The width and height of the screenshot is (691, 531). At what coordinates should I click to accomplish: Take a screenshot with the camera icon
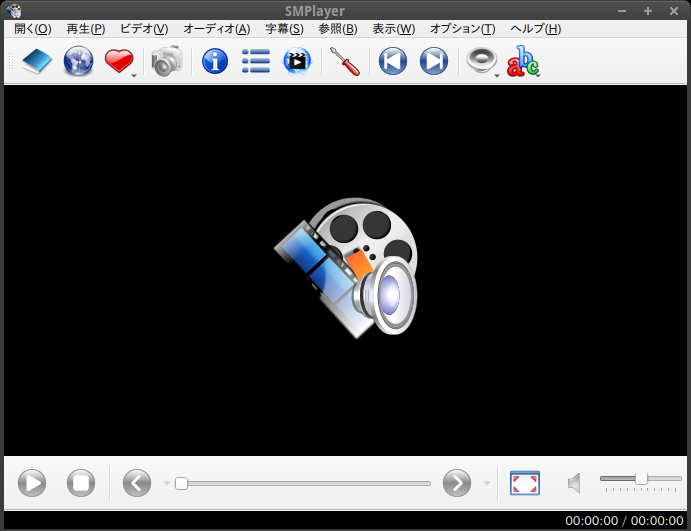167,61
